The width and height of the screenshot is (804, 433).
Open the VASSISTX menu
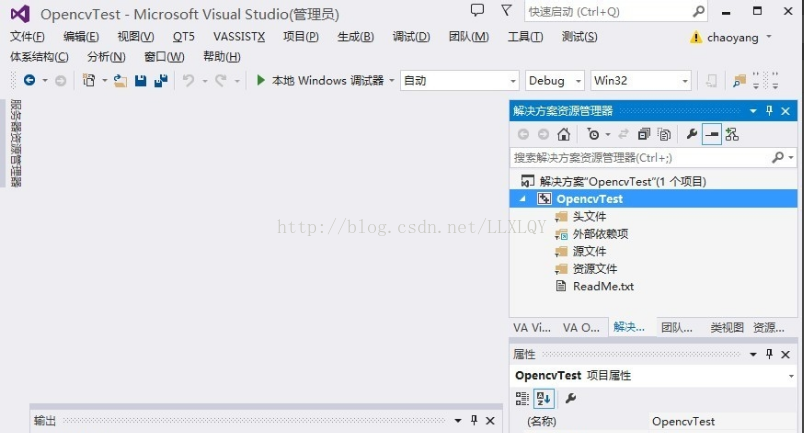pos(239,36)
